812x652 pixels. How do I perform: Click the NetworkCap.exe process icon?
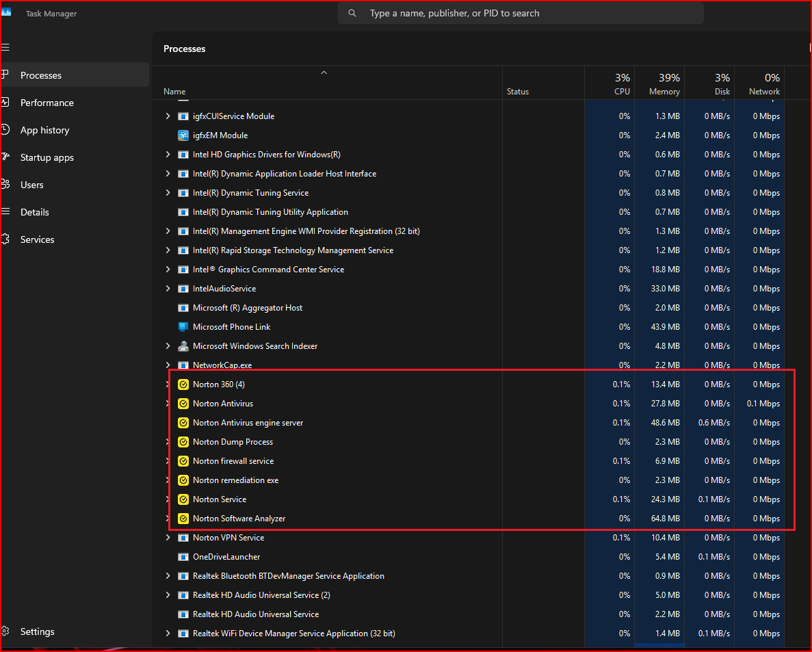pyautogui.click(x=183, y=365)
